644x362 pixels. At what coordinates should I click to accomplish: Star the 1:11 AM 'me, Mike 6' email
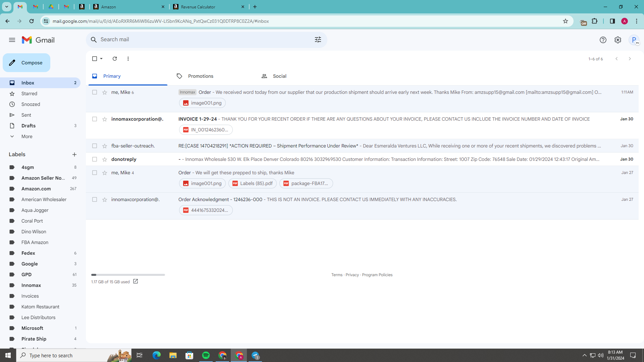click(105, 92)
